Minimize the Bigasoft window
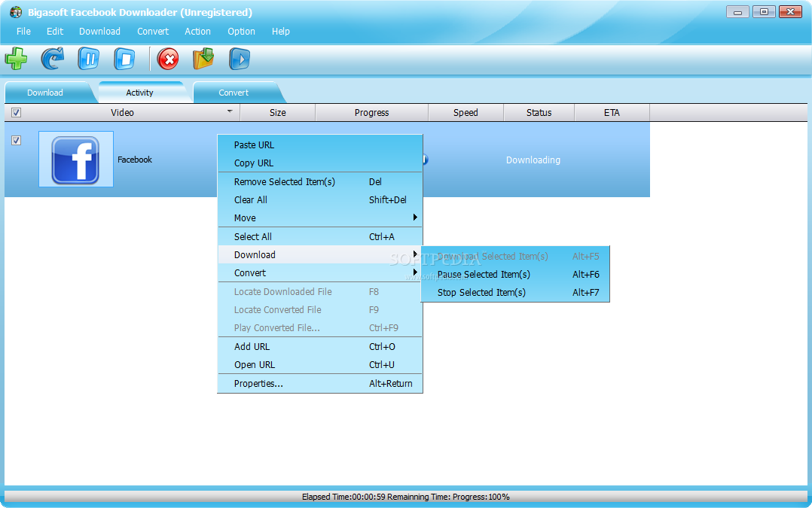The height and width of the screenshot is (508, 812). coord(737,11)
